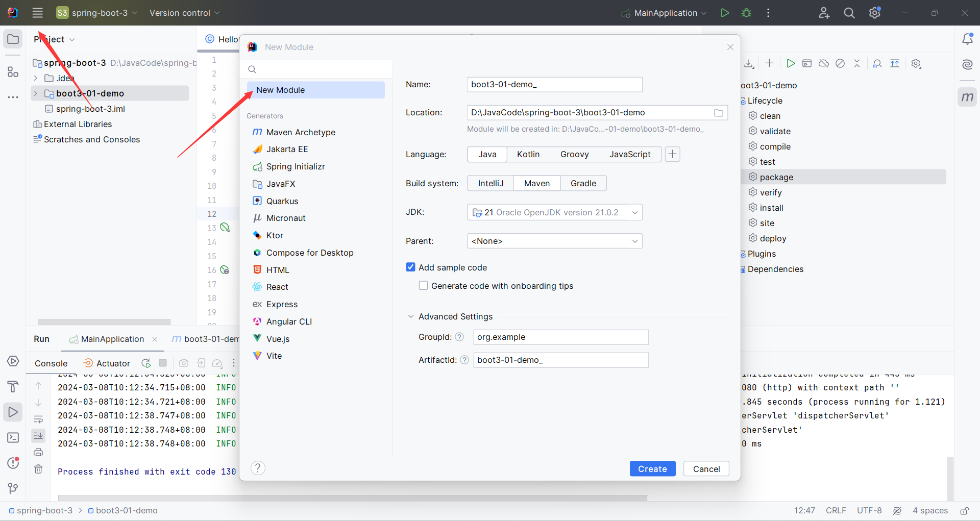Open Run tool window icon
The width and height of the screenshot is (980, 521).
tap(13, 412)
